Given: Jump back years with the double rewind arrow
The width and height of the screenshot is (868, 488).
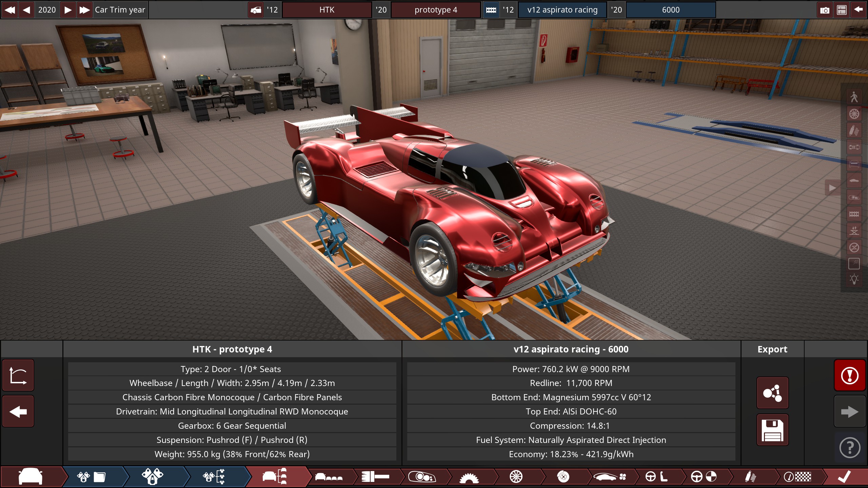Looking at the screenshot, I should [10, 10].
